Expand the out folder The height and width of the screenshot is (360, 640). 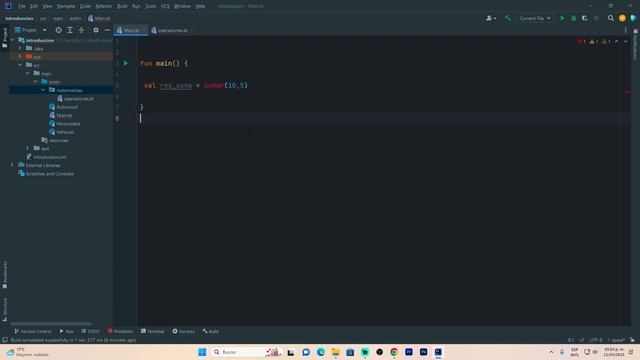(x=20, y=56)
